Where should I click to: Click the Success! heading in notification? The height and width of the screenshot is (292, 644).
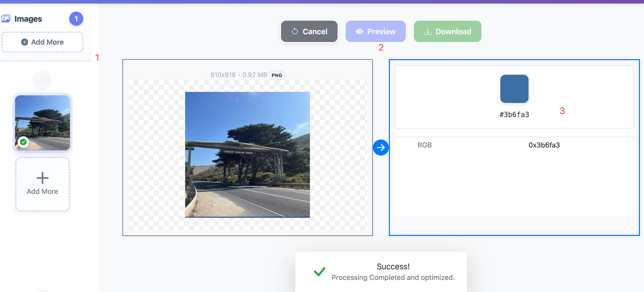point(393,266)
